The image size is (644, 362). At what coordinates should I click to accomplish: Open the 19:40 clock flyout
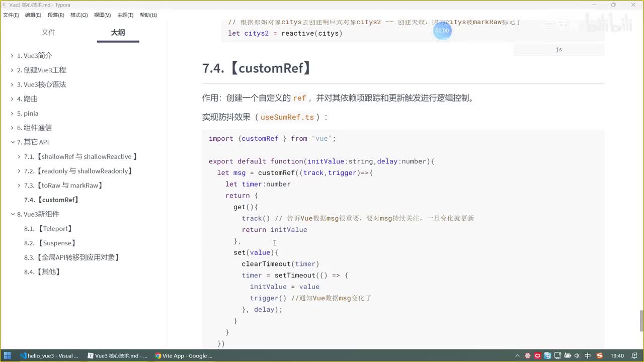617,355
